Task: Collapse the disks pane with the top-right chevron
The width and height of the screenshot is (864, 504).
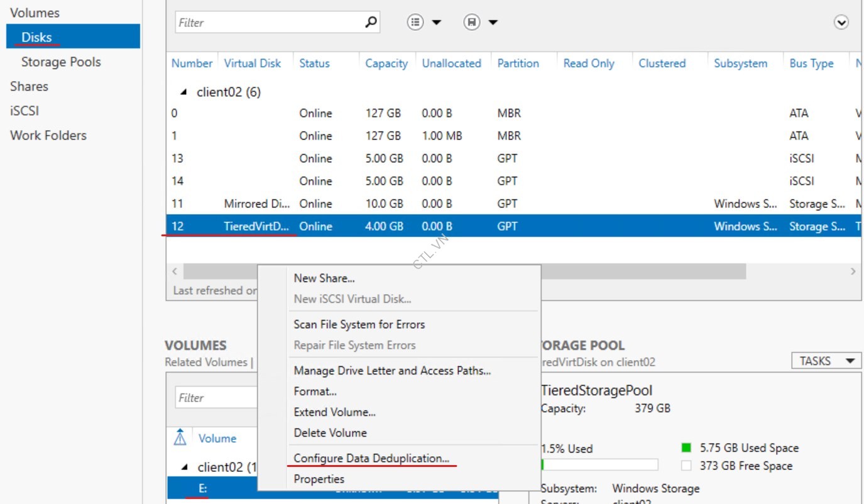Action: (841, 22)
